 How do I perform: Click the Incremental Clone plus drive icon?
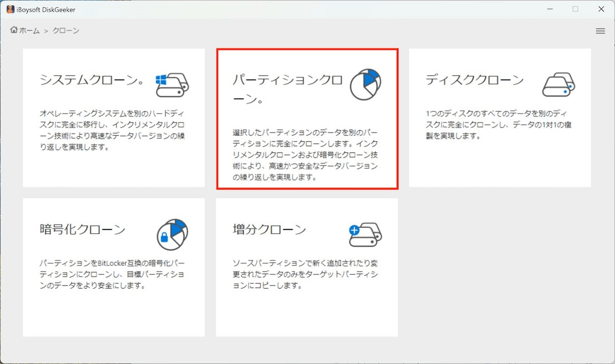(x=365, y=234)
